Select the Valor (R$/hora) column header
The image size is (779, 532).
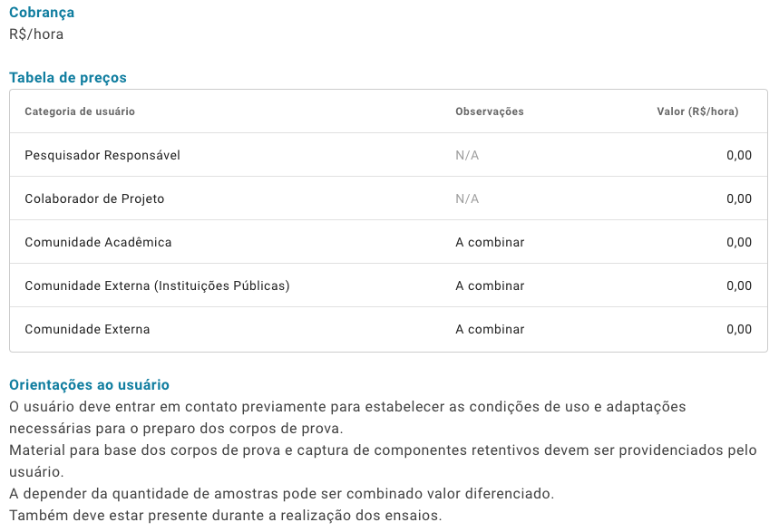coord(697,111)
